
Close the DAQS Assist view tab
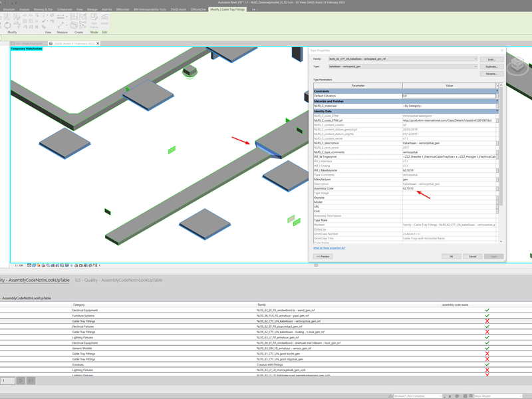(98, 44)
